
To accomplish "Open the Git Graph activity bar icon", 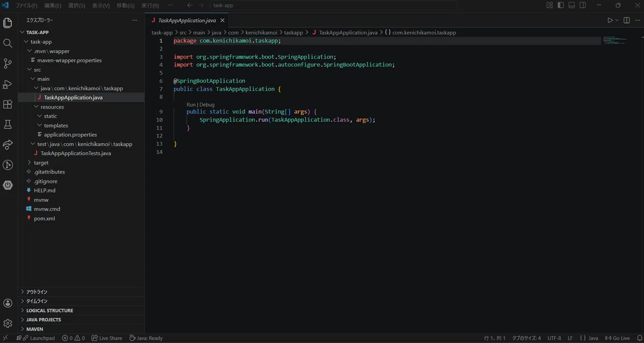I will coord(8,165).
